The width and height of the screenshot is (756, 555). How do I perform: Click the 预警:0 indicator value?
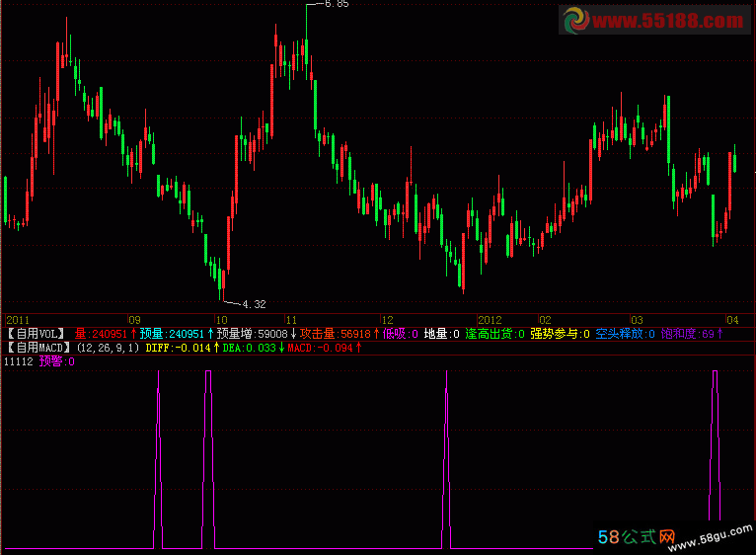[x=56, y=362]
